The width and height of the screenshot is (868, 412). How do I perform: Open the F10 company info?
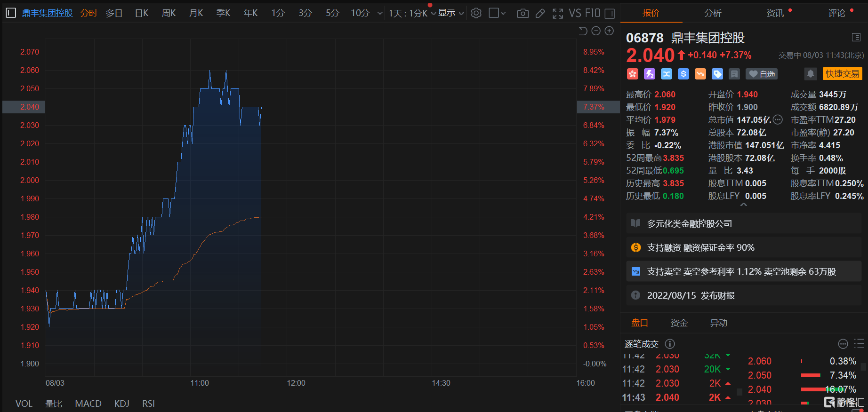tap(593, 13)
